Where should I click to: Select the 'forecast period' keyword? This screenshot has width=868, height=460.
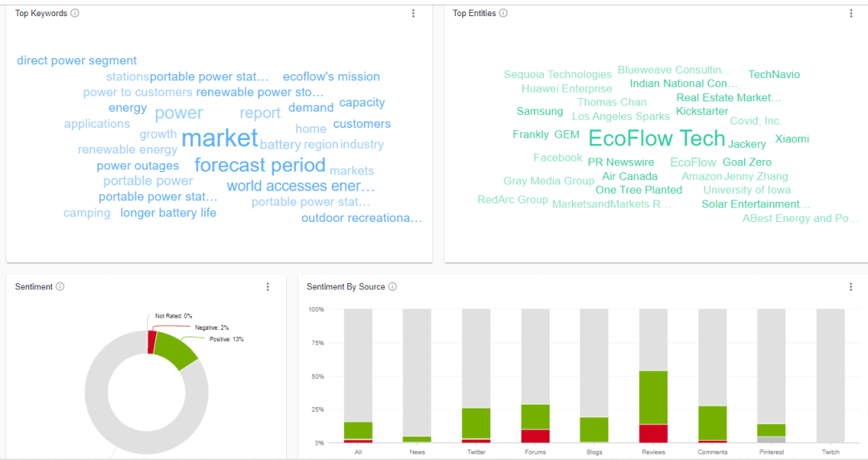pyautogui.click(x=260, y=165)
